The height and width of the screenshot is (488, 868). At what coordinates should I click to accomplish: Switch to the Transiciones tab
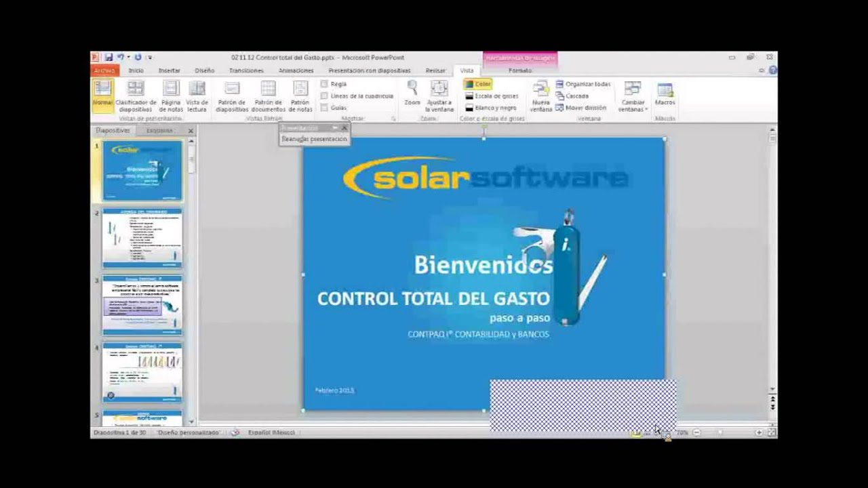pyautogui.click(x=246, y=70)
